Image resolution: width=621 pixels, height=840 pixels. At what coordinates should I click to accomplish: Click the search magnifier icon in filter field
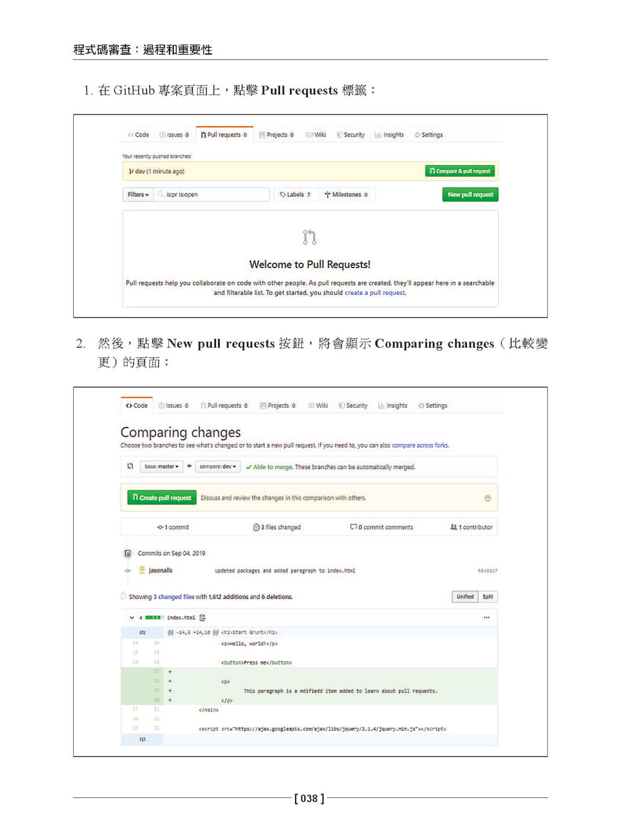pyautogui.click(x=161, y=194)
